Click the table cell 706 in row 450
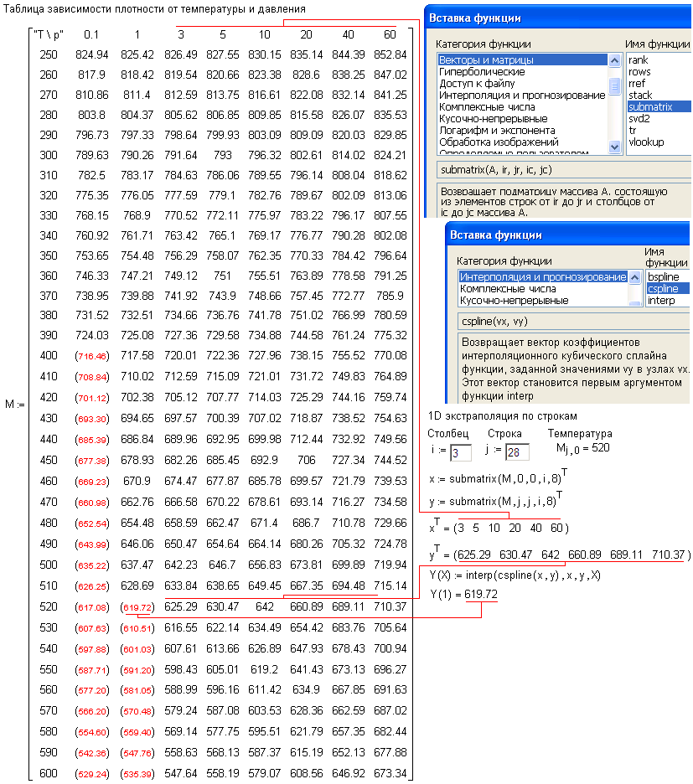 (x=306, y=460)
